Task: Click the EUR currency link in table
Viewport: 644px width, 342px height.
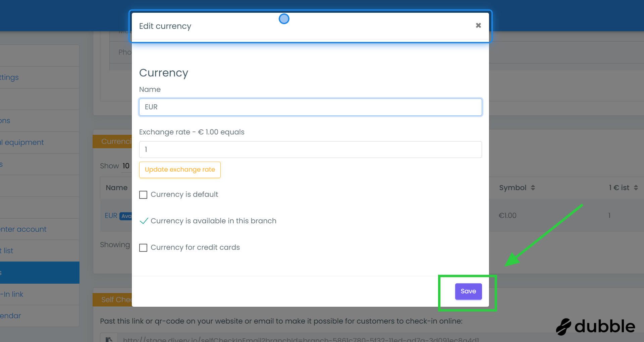Action: click(111, 216)
